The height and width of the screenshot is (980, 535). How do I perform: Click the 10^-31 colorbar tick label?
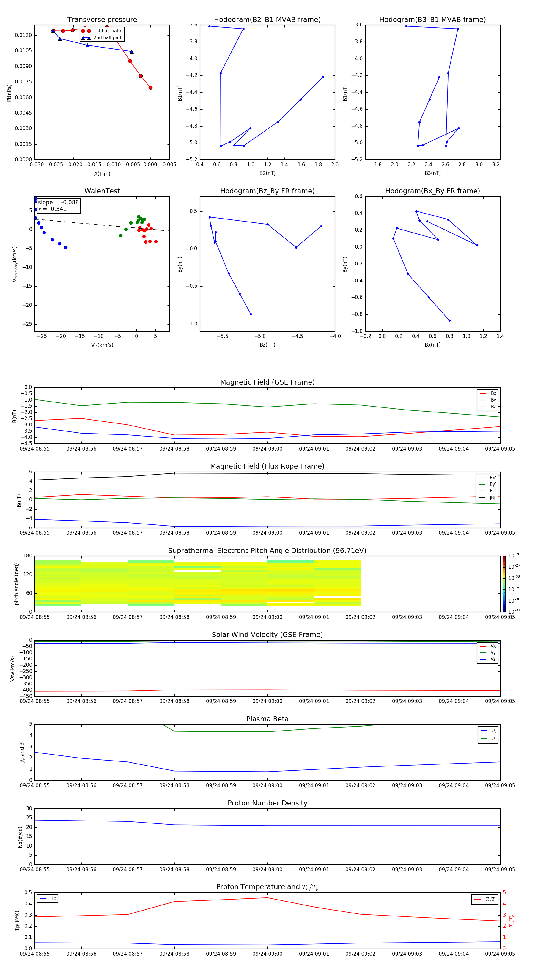[514, 611]
